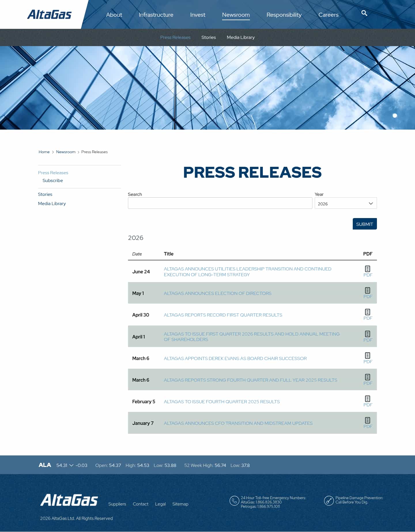Viewport: 415px width, 532px height.
Task: Open Strong Fourth Quarter Full Year 2025 release
Action: tap(250, 380)
